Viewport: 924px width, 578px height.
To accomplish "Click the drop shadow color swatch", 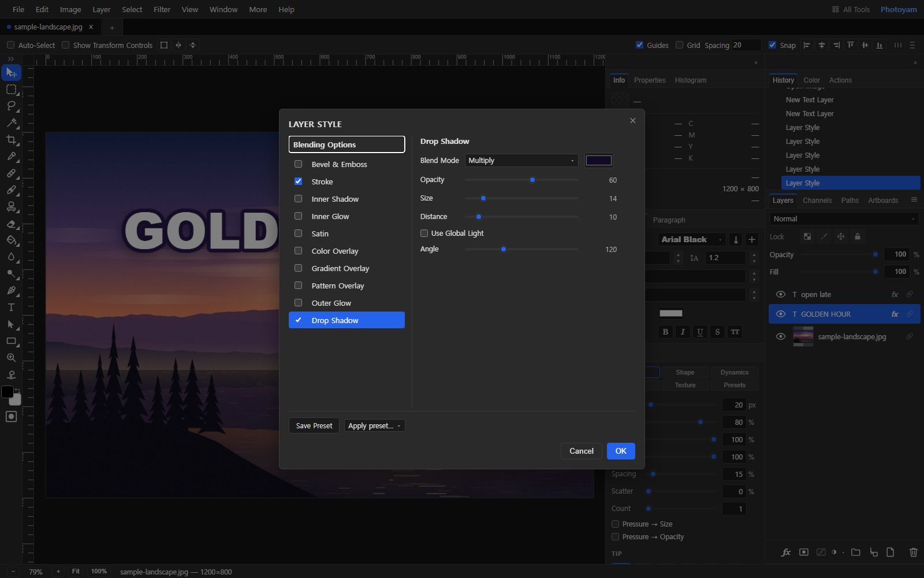I will 598,161.
